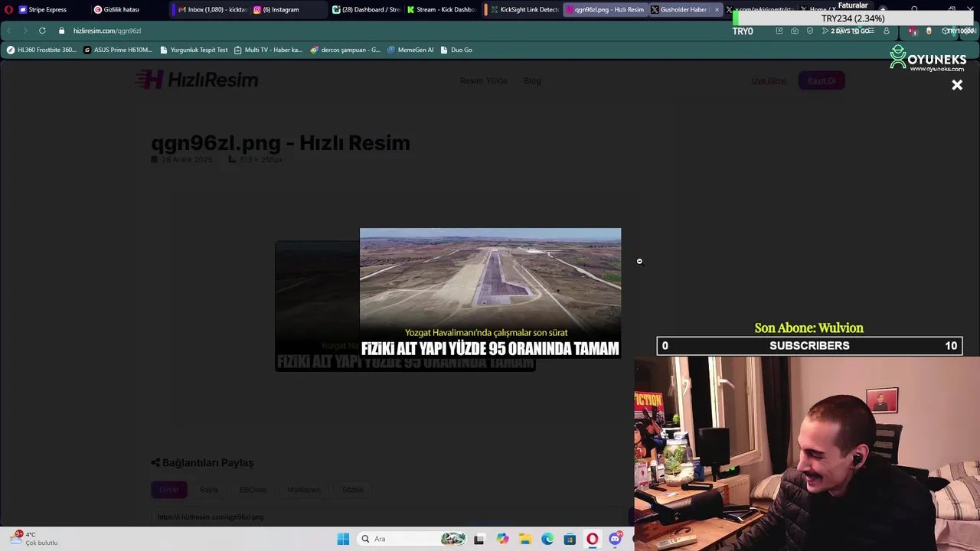The image size is (980, 551).
Task: Open the Multi TV - Haber bookmark
Action: point(268,50)
